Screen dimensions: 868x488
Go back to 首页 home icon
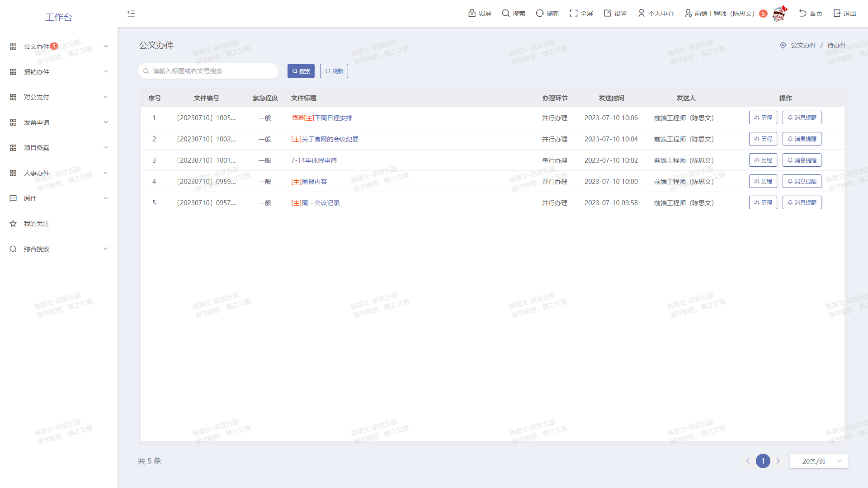(803, 13)
